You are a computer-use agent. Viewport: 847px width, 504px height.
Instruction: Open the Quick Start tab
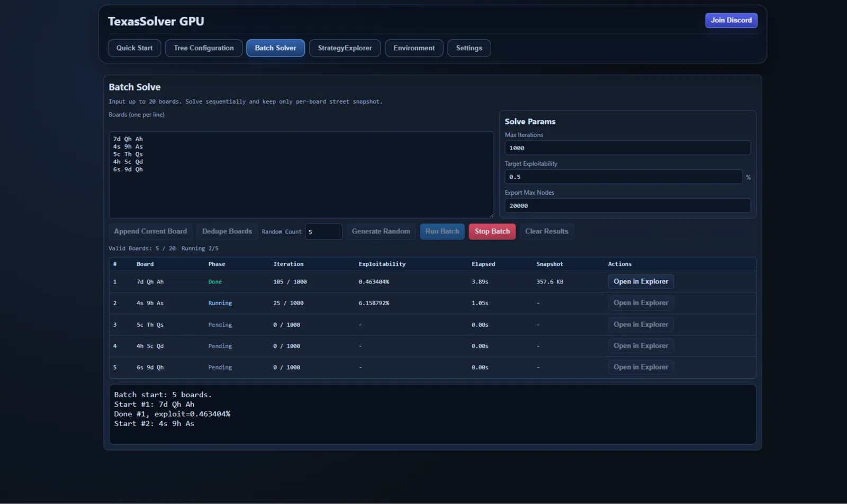(x=134, y=48)
